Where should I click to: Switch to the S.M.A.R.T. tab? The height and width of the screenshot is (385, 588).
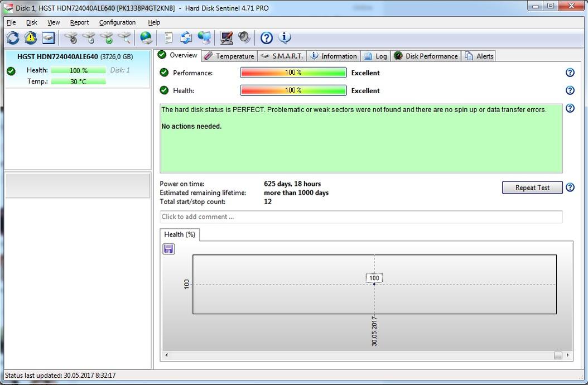click(282, 56)
